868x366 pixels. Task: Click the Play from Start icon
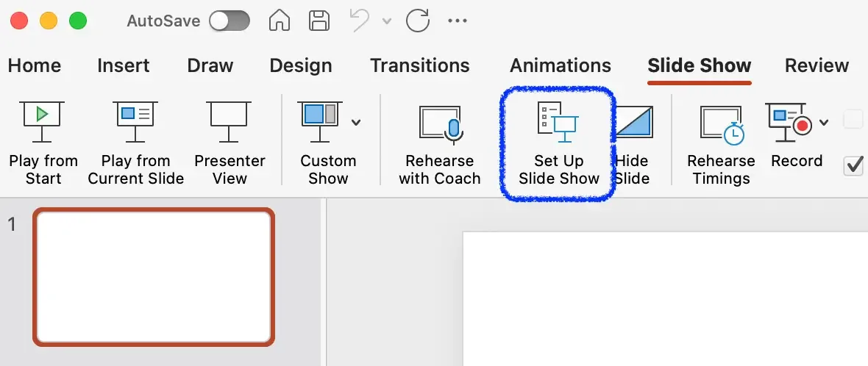coord(43,122)
